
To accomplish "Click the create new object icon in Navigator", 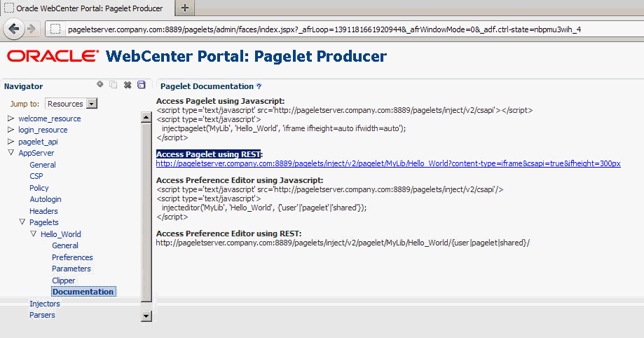I will [100, 84].
